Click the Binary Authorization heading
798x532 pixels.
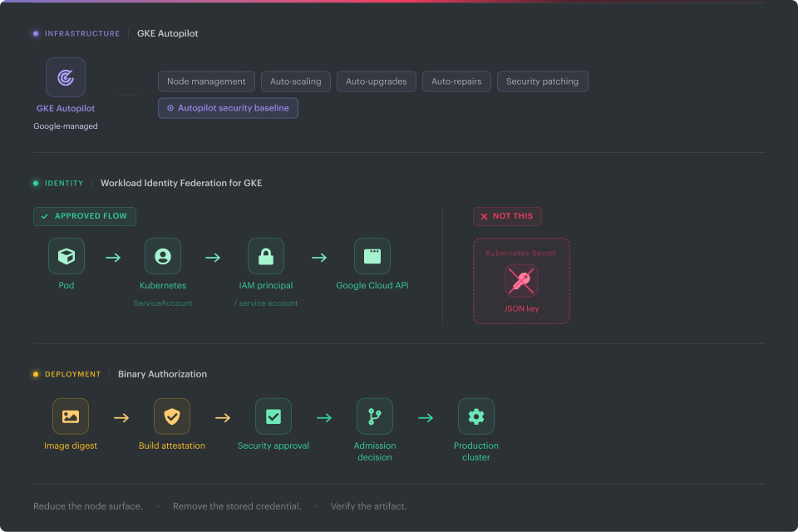(162, 374)
